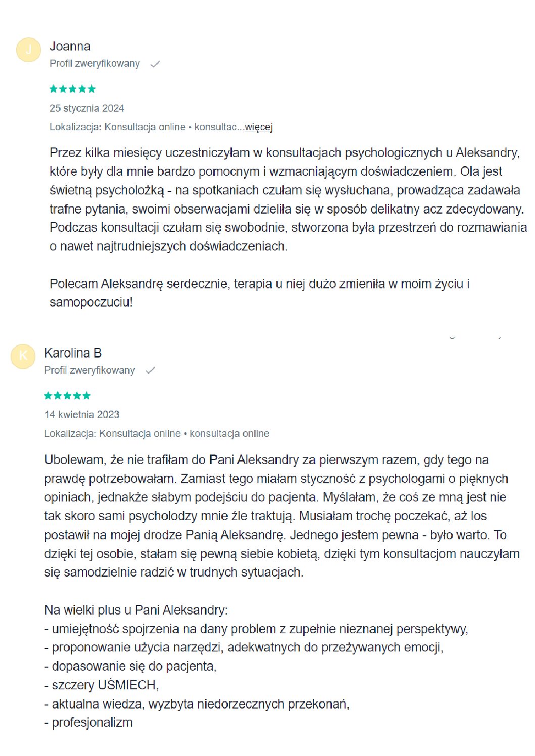The height and width of the screenshot is (756, 535).
Task: Click Karolina's "Lokalizacja: Konsultacja online" line
Action: (x=112, y=434)
